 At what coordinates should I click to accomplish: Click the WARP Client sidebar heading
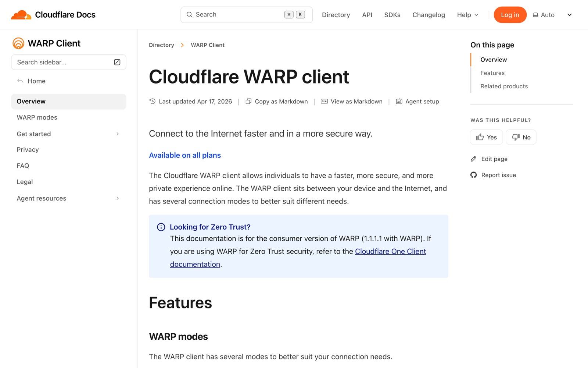tap(54, 43)
